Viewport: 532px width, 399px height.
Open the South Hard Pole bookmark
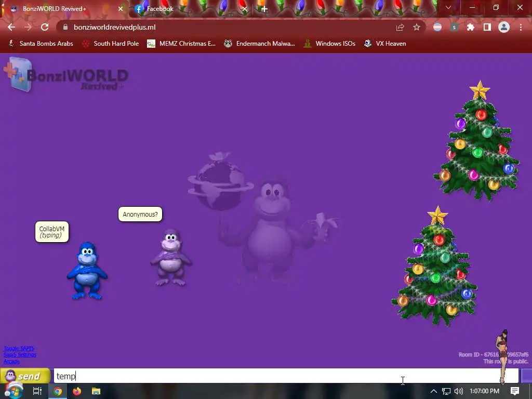click(x=111, y=44)
